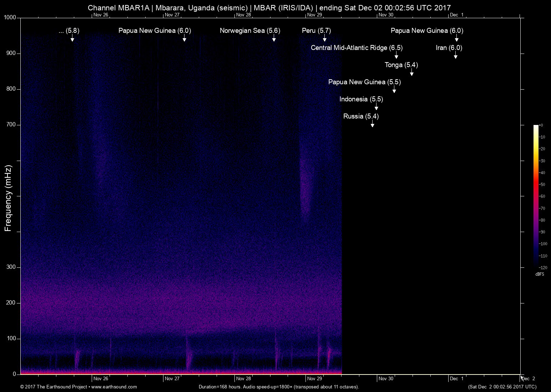Click the Iran (6.0) event arrow
Image resolution: width=551 pixels, height=392 pixels.
tap(455, 56)
